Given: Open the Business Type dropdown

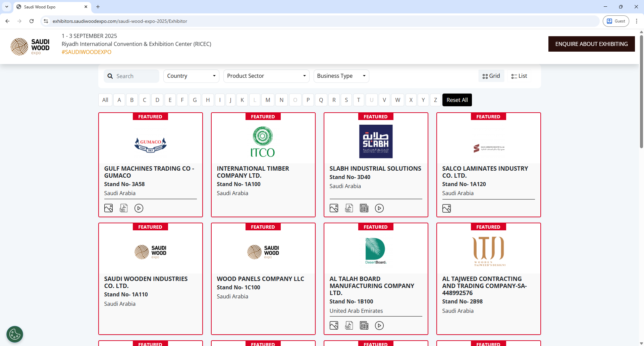Looking at the screenshot, I should 341,76.
